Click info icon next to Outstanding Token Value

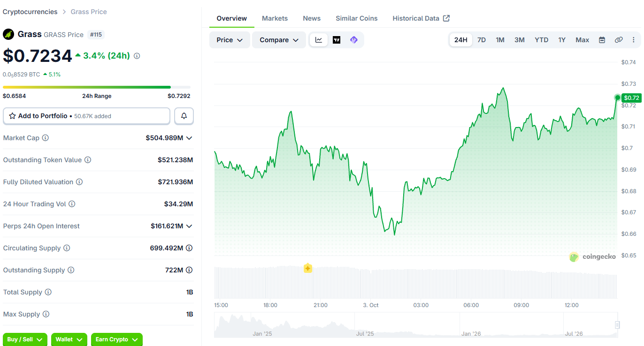[x=88, y=160]
